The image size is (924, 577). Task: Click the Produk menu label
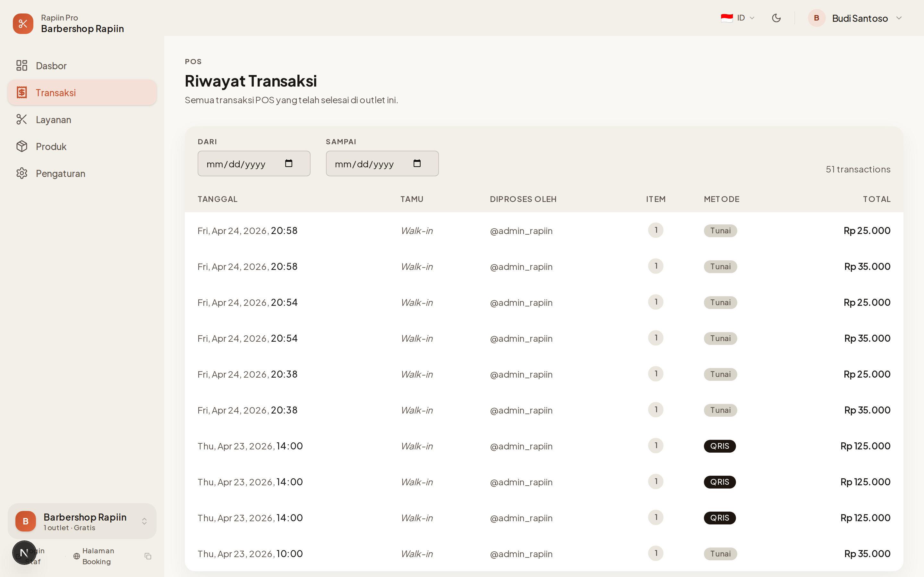tap(51, 146)
